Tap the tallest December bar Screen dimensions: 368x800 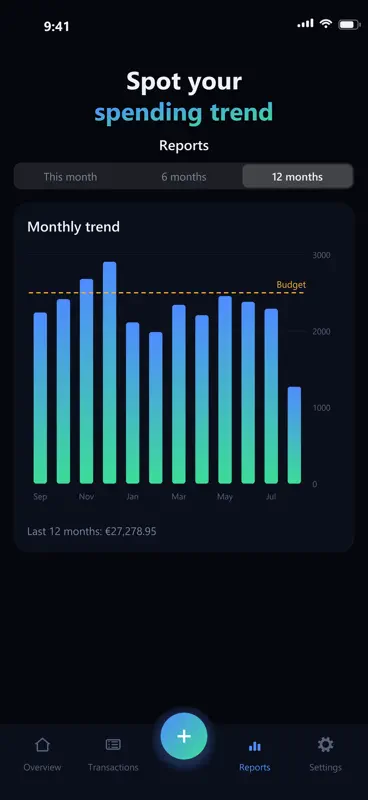110,372
